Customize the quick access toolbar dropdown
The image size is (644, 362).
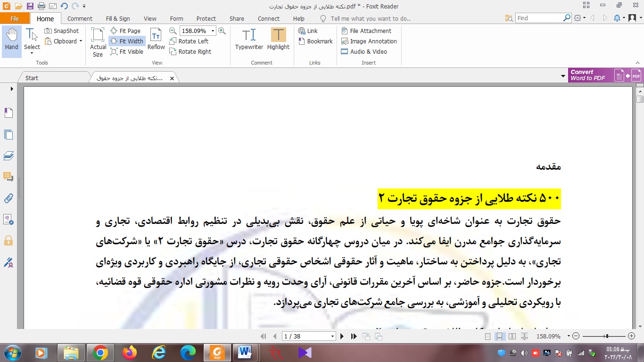pyautogui.click(x=84, y=6)
